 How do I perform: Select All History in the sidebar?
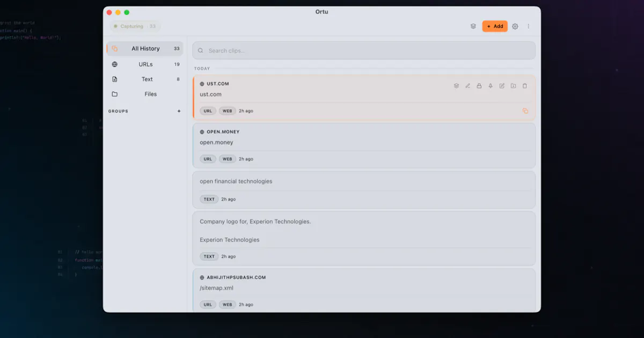(145, 48)
